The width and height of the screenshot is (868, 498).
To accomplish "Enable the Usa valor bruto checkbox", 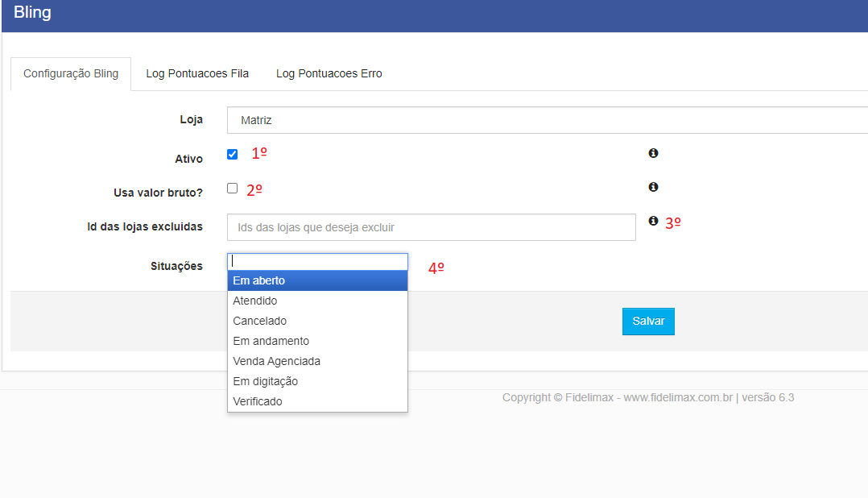I will [233, 189].
